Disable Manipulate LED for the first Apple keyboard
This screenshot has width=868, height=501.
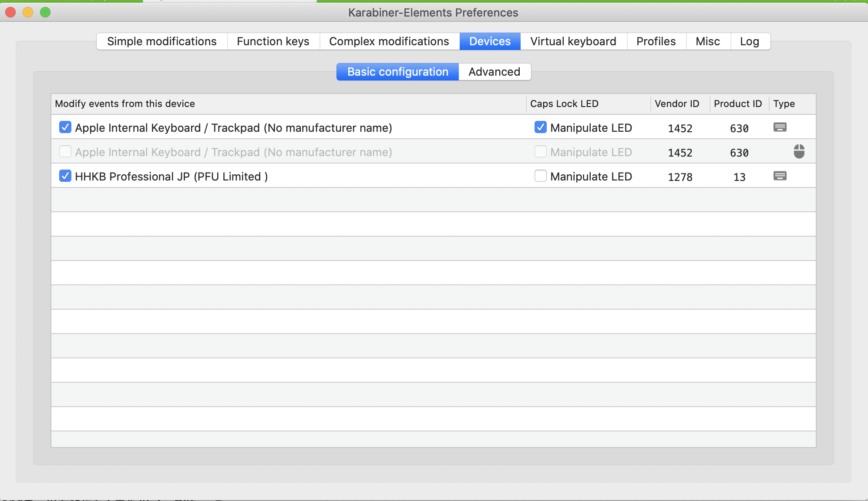point(540,127)
